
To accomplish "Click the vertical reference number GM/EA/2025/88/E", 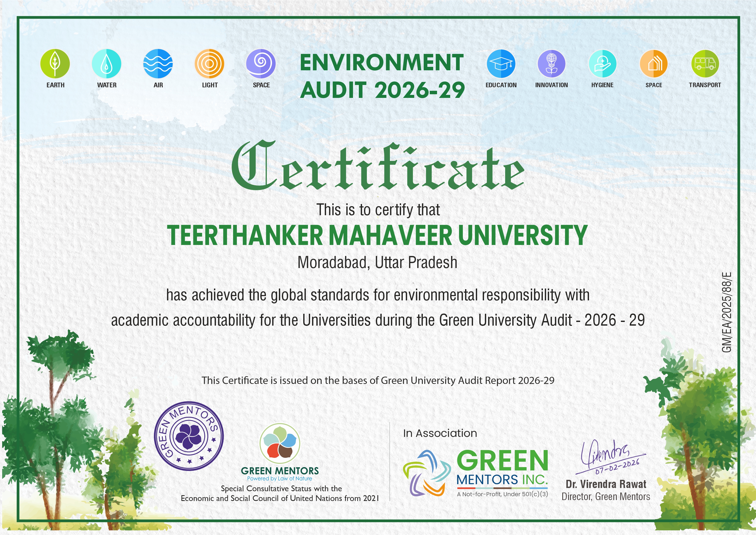I will coord(727,312).
